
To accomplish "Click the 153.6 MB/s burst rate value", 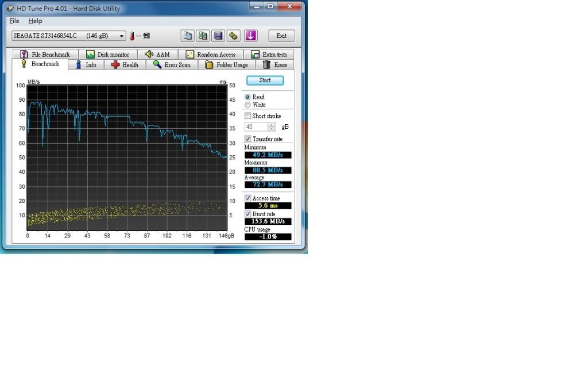I will 268,221.
